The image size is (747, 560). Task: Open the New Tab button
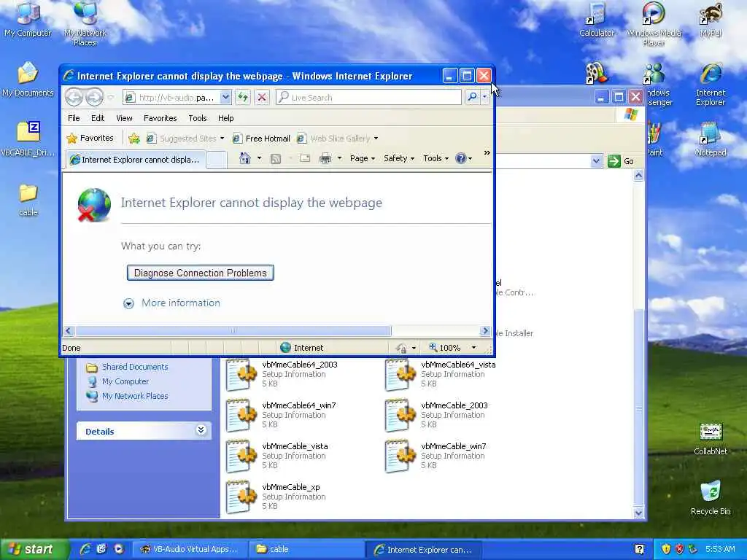tap(216, 160)
